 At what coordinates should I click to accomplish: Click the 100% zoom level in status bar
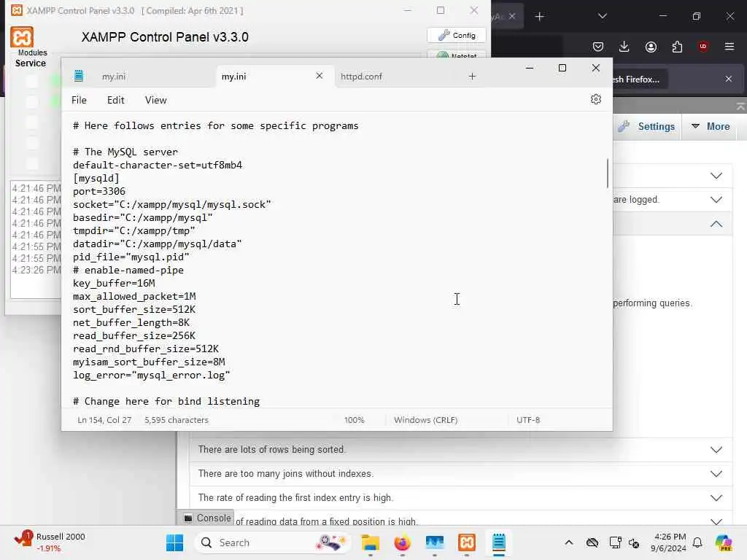[354, 420]
